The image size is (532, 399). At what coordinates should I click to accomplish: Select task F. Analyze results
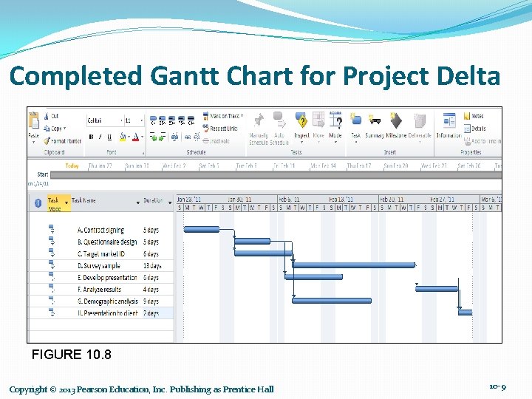99,290
